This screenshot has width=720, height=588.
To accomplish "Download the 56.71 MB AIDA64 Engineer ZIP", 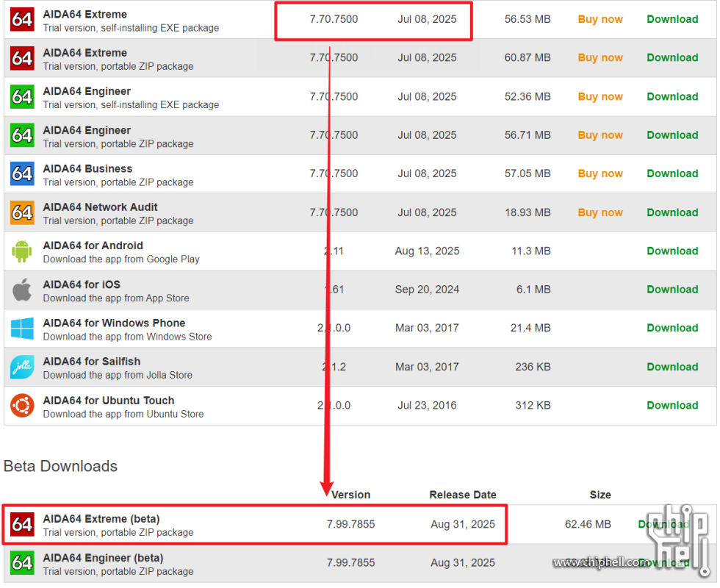I will tap(672, 135).
